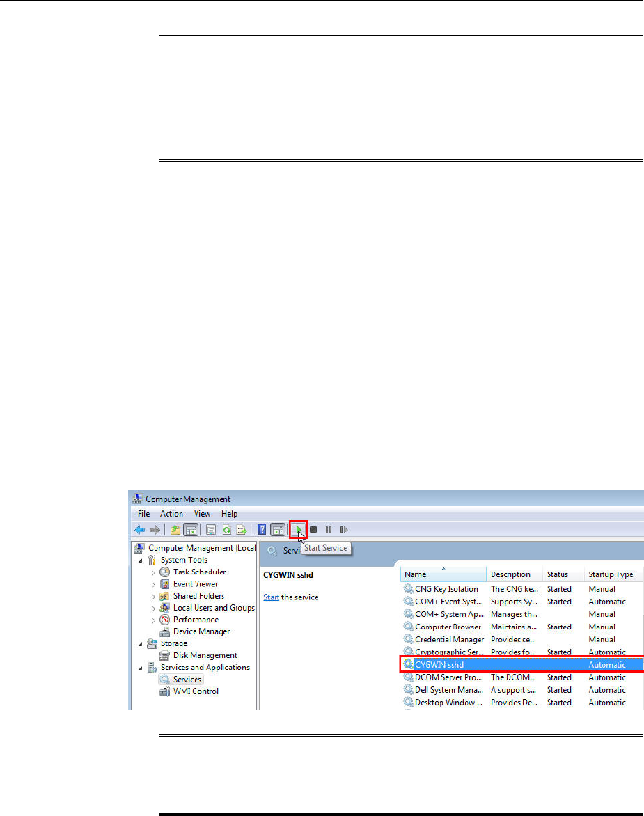
Task: Collapse the Storage tree node
Action: (141, 644)
